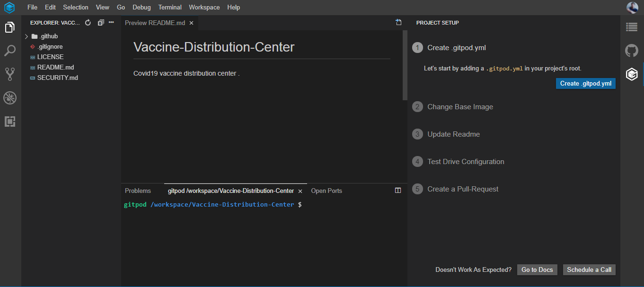
Task: Expand the .github folder
Action: click(27, 36)
